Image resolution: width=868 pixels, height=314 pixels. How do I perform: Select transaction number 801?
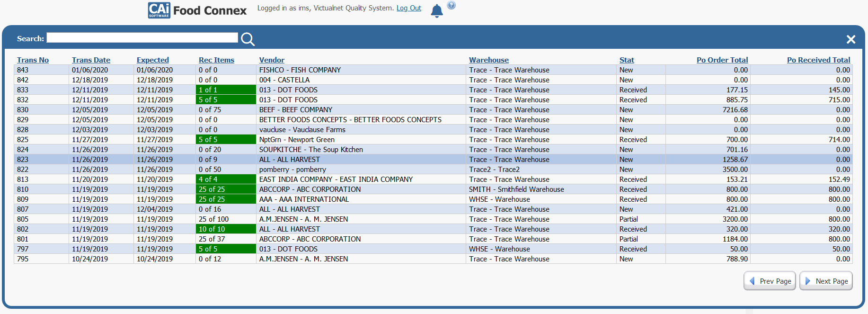[23, 239]
